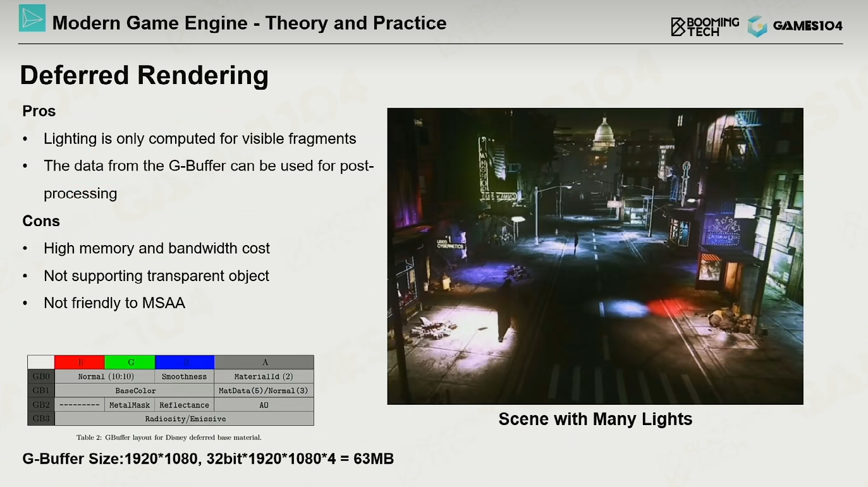868x487 pixels.
Task: Click "Lighting is only computed for visible fragments"
Action: 200,139
